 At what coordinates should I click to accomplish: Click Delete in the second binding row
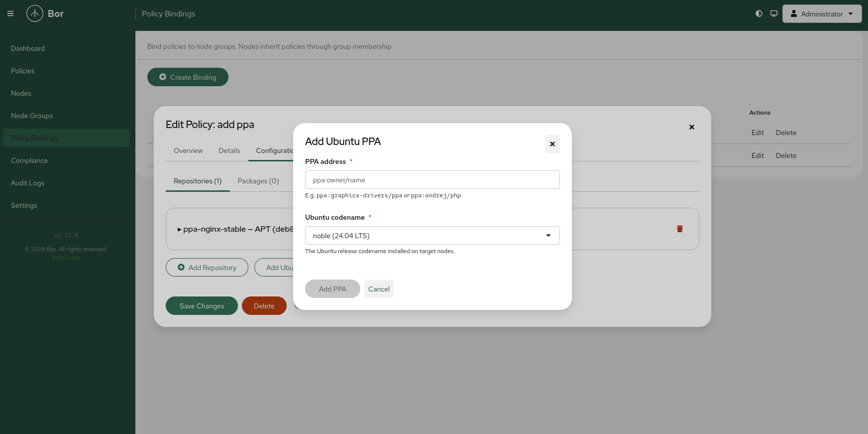(786, 155)
